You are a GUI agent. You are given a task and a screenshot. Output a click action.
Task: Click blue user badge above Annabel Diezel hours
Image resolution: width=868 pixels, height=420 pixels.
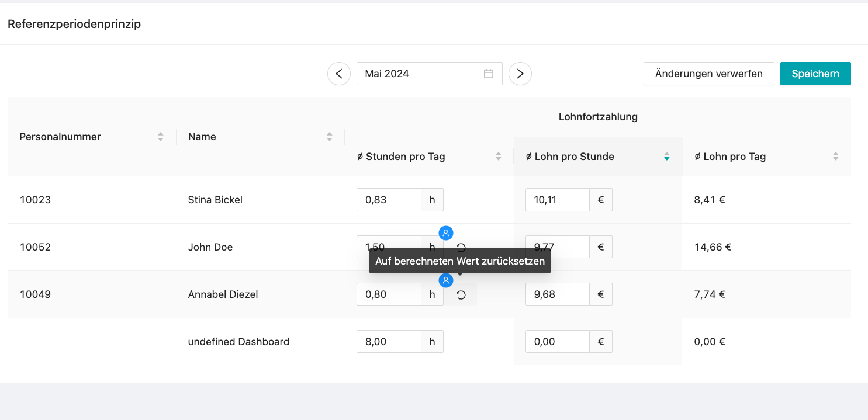click(446, 280)
